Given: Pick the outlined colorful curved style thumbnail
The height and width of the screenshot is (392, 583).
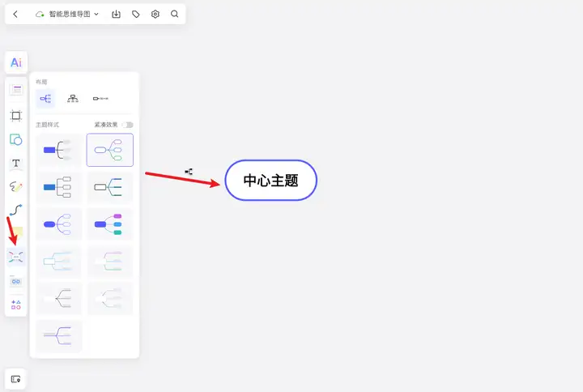Looking at the screenshot, I should click(109, 150).
